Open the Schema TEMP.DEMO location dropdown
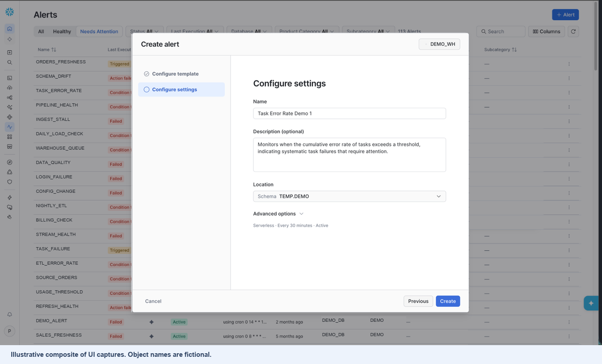Viewport: 602px width, 364px height. click(x=350, y=196)
